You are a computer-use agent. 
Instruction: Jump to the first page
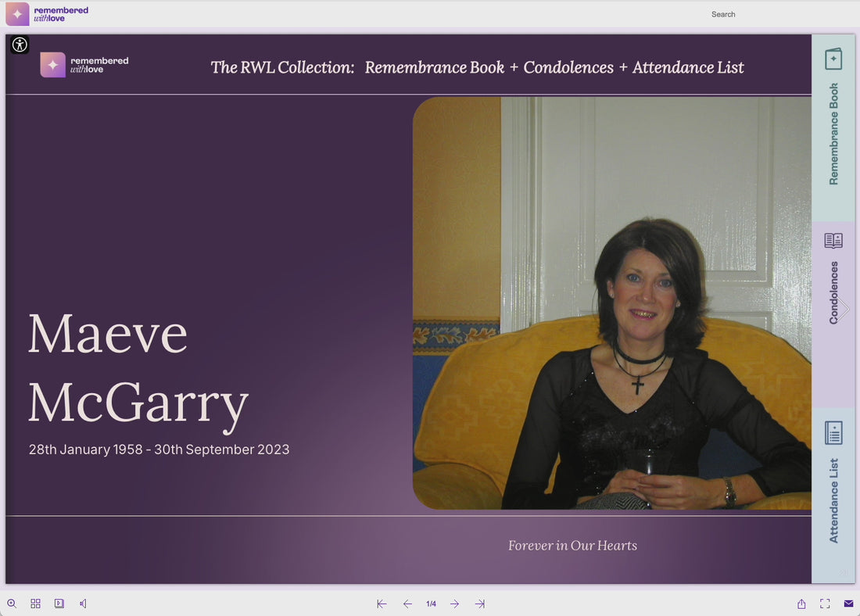pyautogui.click(x=382, y=604)
